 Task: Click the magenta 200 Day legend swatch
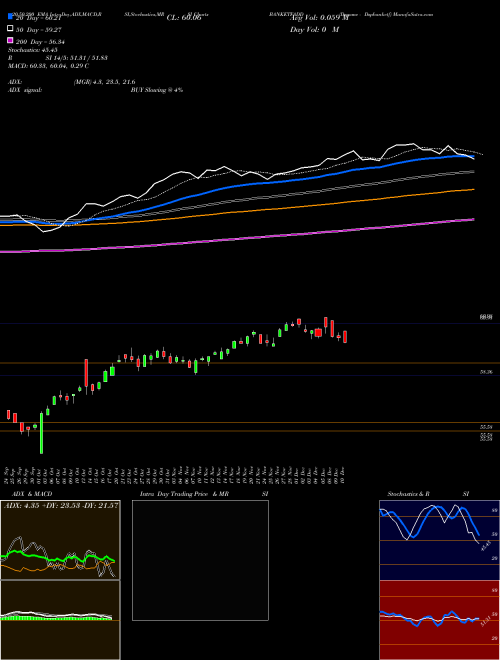pyautogui.click(x=10, y=40)
